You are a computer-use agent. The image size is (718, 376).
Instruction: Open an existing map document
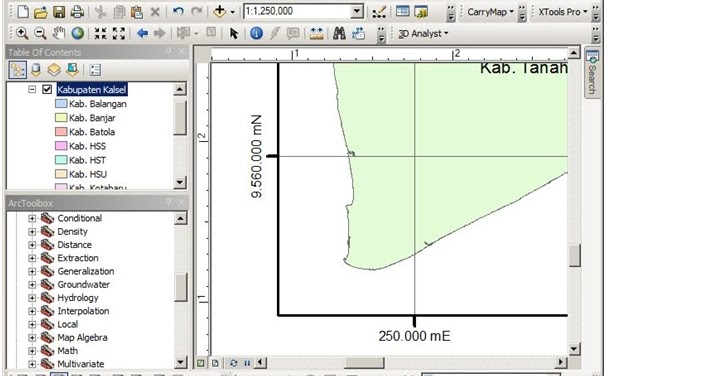coord(41,12)
